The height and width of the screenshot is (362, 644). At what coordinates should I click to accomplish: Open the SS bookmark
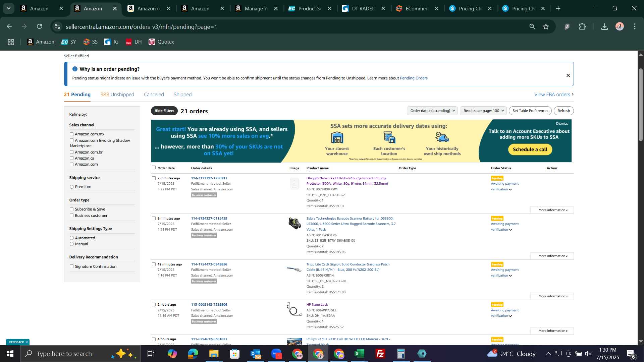pyautogui.click(x=91, y=42)
